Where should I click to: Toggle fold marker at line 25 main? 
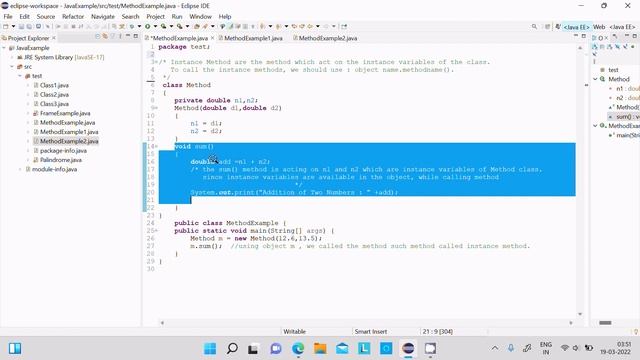156,231
